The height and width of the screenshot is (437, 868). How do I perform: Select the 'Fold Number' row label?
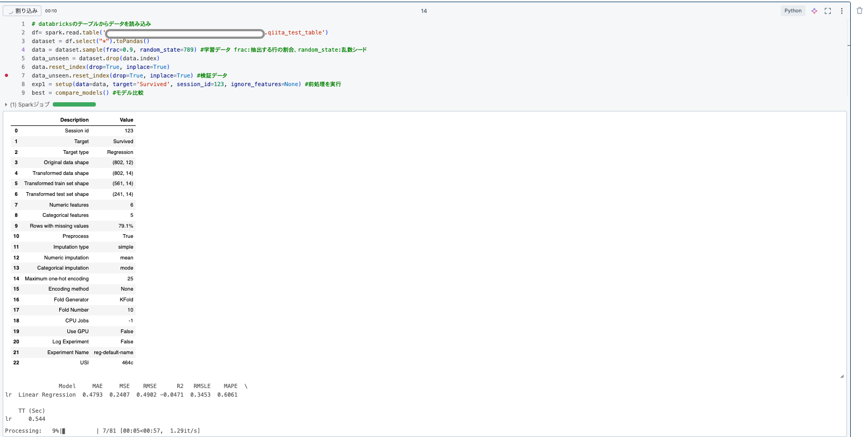coord(74,310)
